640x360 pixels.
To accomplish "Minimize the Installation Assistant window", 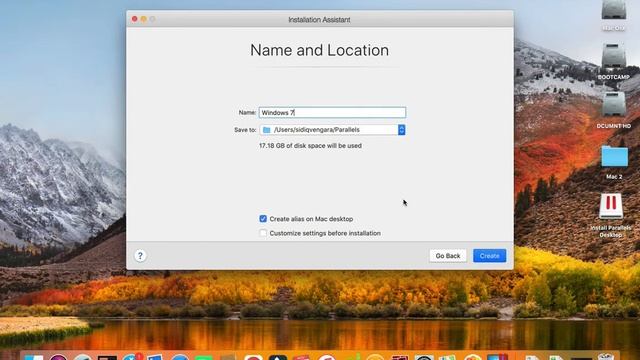I will coord(144,19).
